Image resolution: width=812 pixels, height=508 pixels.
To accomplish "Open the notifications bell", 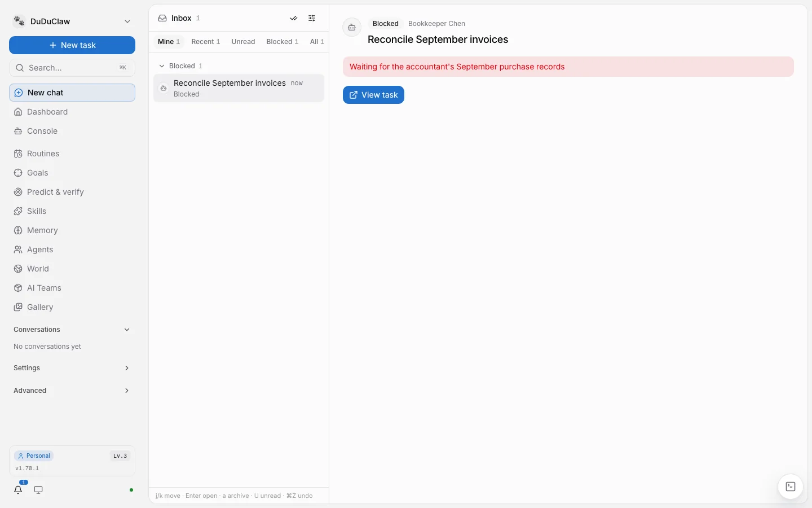I will point(18,490).
